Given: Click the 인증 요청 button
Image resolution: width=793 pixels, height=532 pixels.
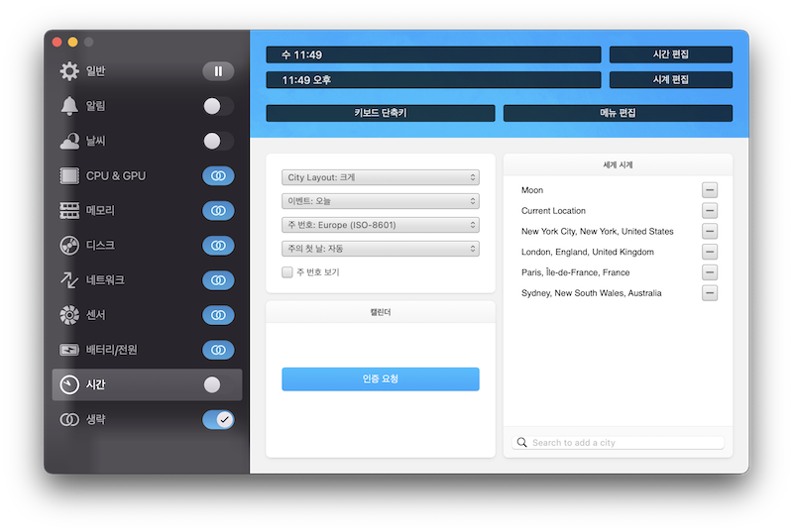Looking at the screenshot, I should click(381, 378).
